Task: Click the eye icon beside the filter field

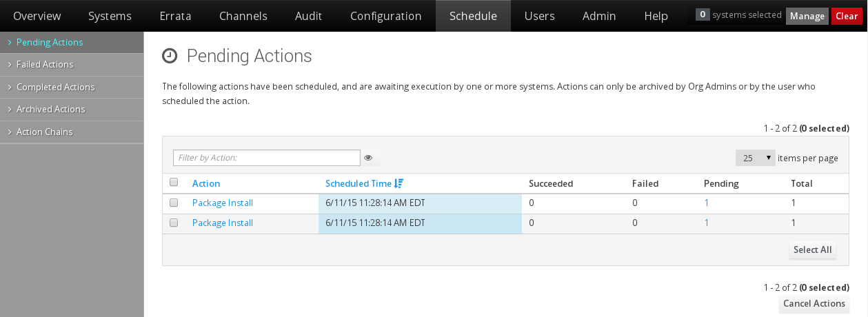Action: pos(369,158)
